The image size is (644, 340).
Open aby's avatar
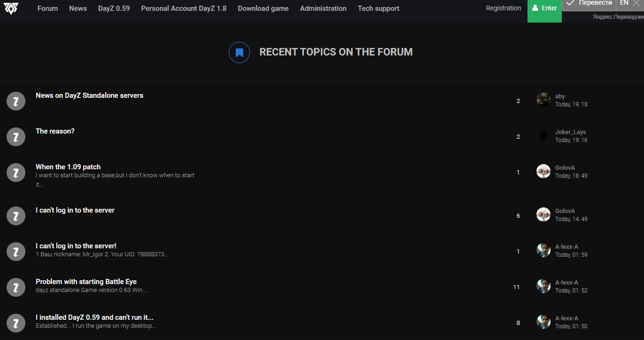[x=543, y=100]
